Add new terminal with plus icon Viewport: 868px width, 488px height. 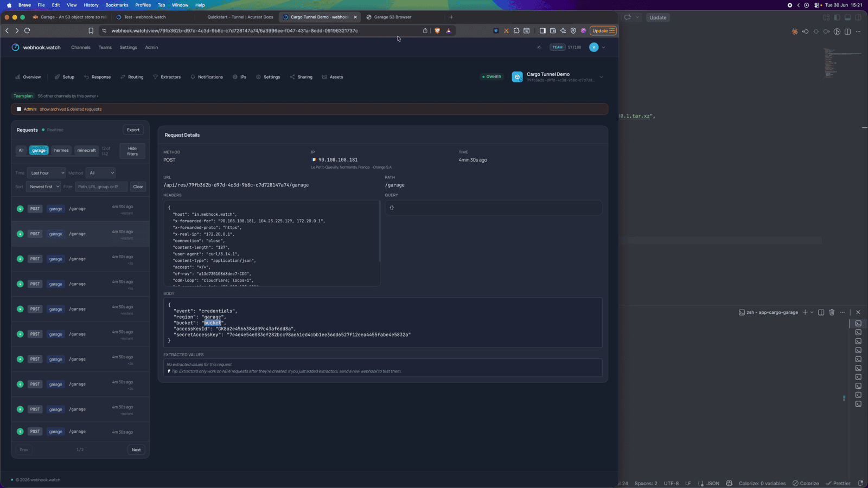click(x=805, y=312)
